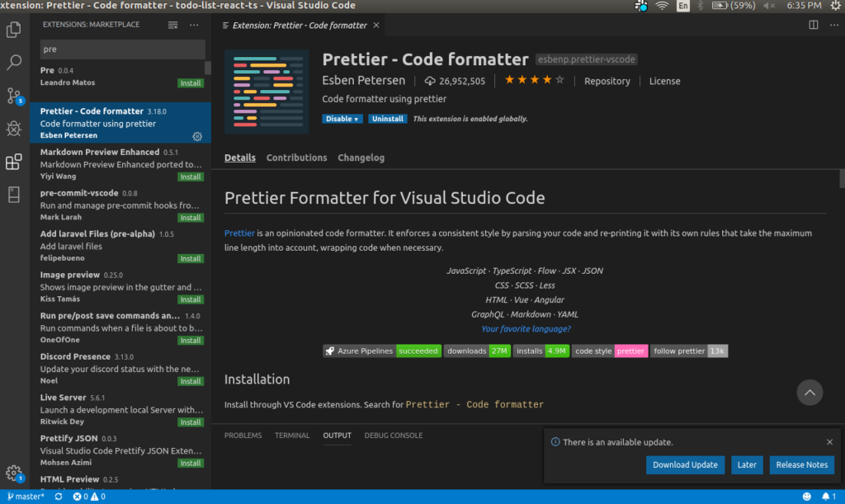845x504 pixels.
Task: Install the pre-commit-vscode extension
Action: [x=191, y=218]
